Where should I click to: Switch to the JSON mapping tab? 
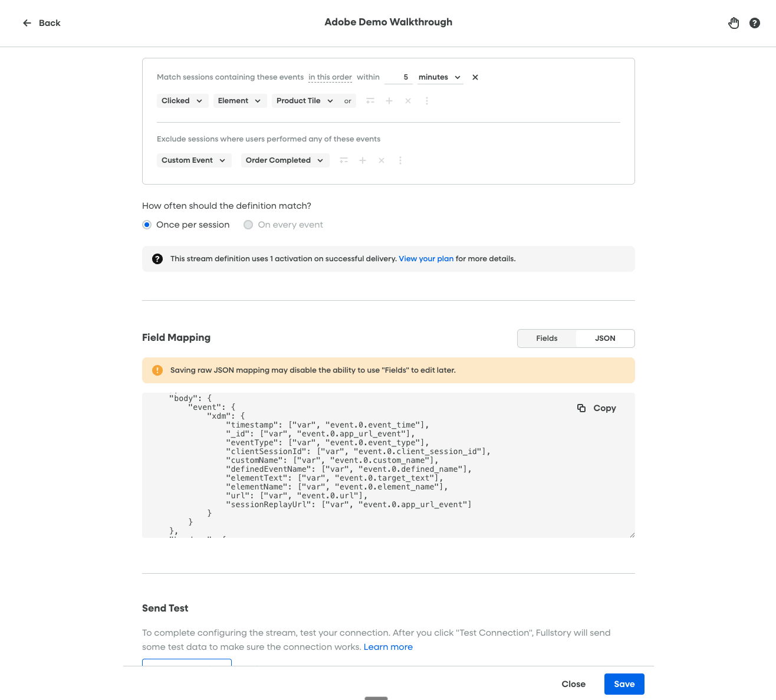click(605, 339)
